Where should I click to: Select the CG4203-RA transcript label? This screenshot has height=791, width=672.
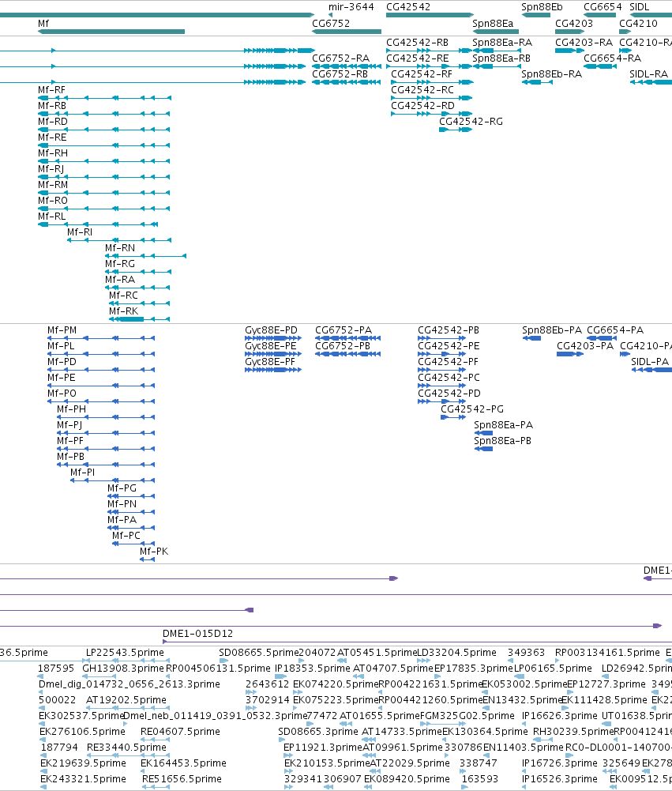[x=584, y=43]
